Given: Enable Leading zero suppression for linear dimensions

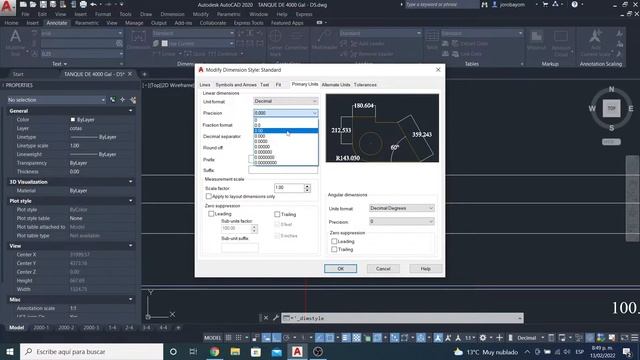Looking at the screenshot, I should (211, 214).
